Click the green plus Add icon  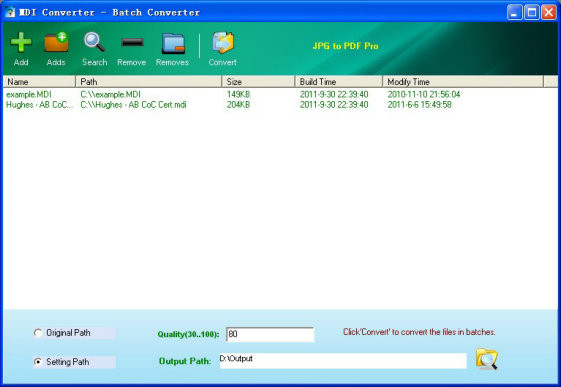21,43
